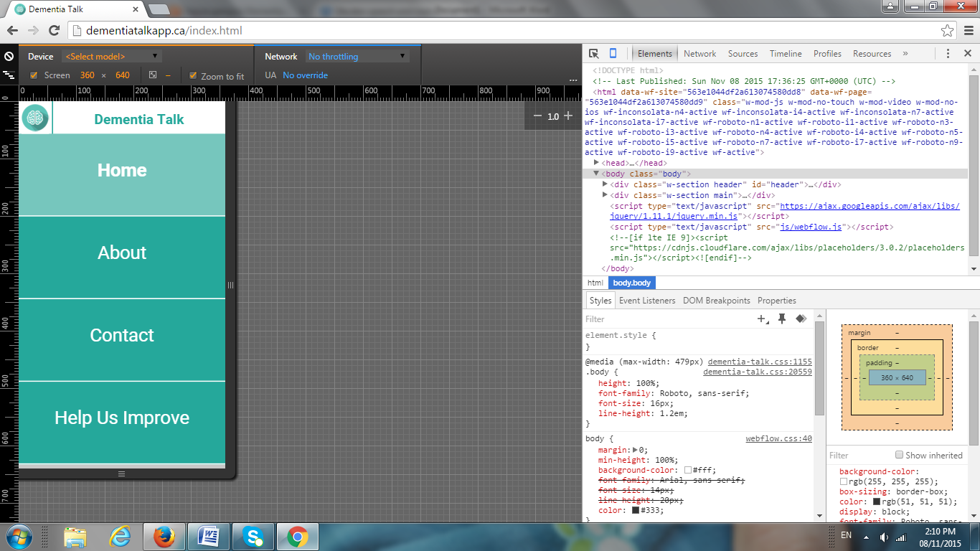Switch to the Event Listeners pane
980x551 pixels.
click(647, 301)
